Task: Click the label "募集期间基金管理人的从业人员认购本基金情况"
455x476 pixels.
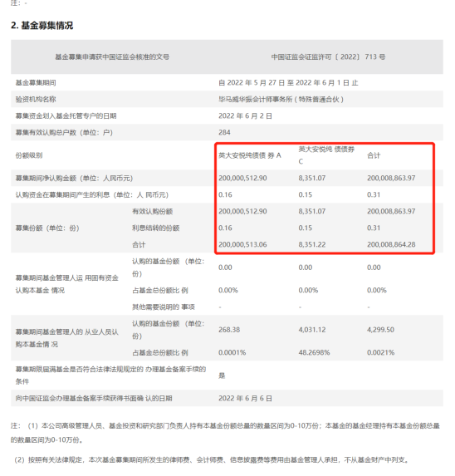Action: click(67, 338)
